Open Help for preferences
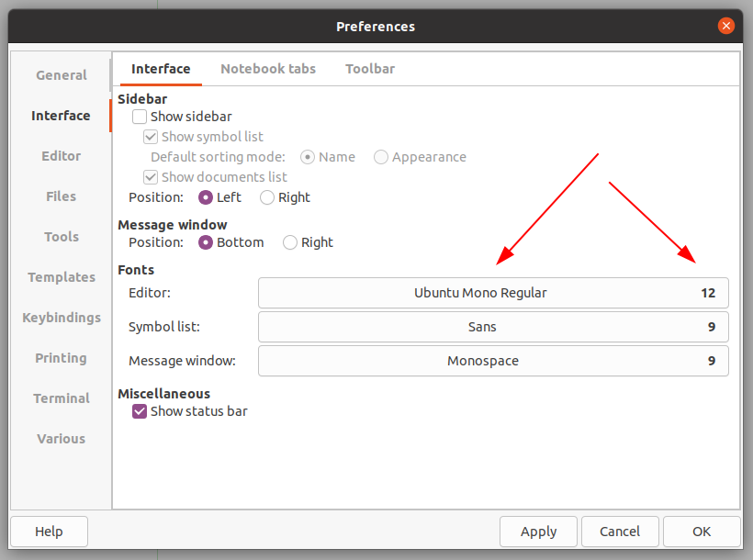Image resolution: width=753 pixels, height=560 pixels. pyautogui.click(x=49, y=532)
